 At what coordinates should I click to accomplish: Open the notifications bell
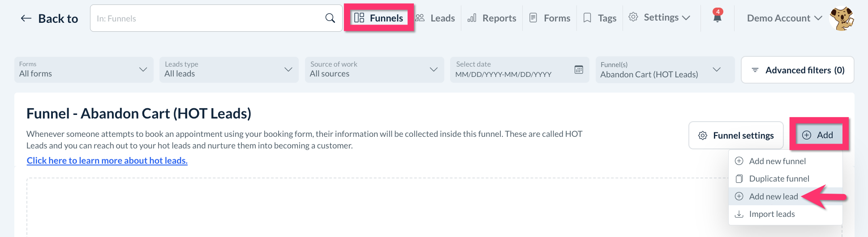click(718, 17)
